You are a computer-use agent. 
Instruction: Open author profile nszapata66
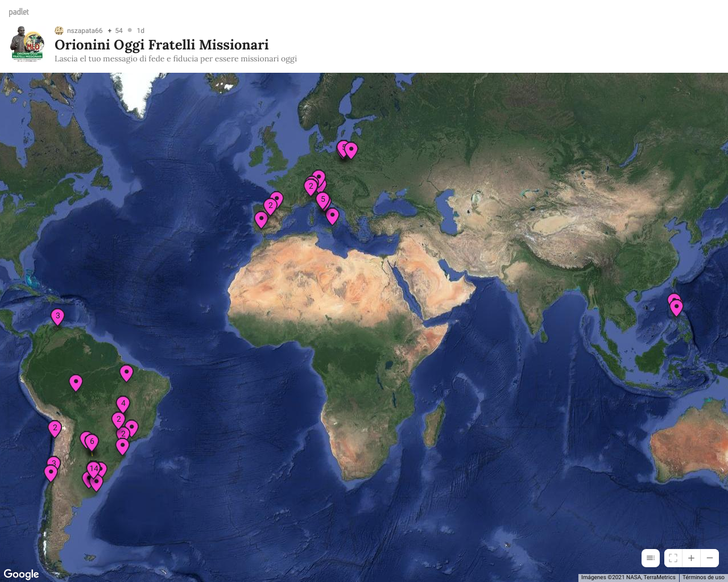(85, 31)
